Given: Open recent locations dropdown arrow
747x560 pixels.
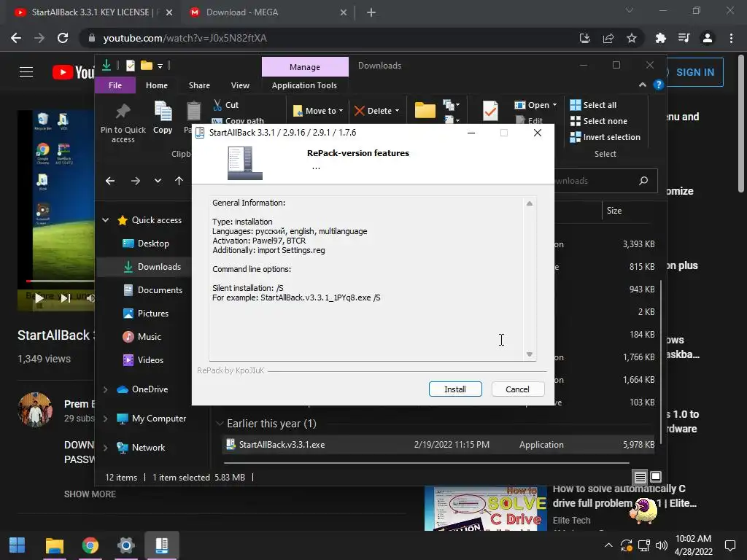Looking at the screenshot, I should [x=158, y=181].
